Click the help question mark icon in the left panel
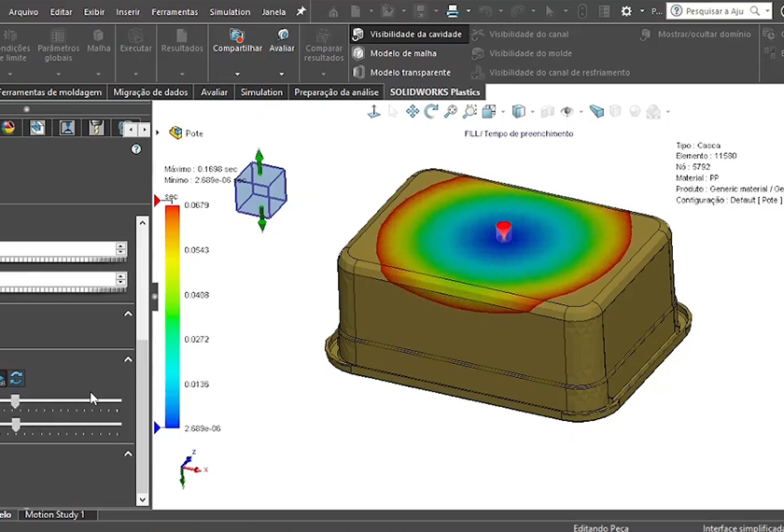784x532 pixels. [136, 149]
